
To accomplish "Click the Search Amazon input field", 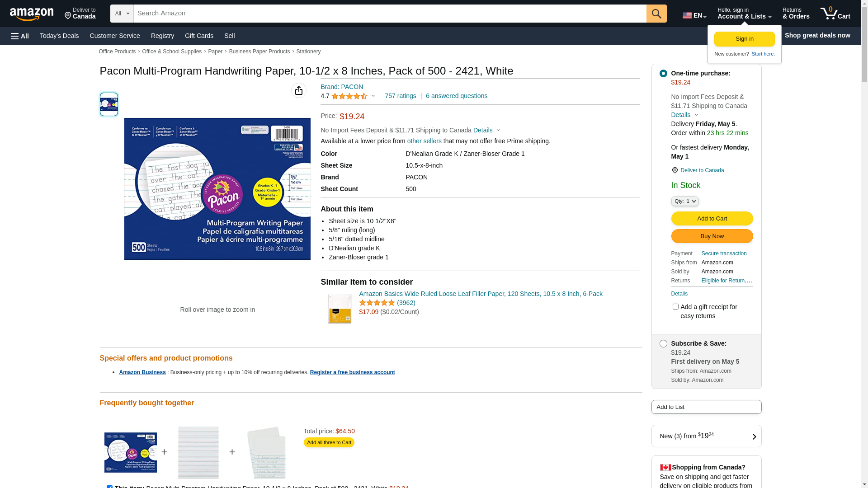I will coord(390,14).
